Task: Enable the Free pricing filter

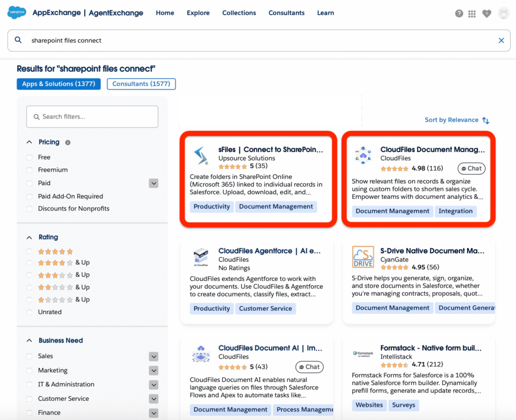Action: 30,157
